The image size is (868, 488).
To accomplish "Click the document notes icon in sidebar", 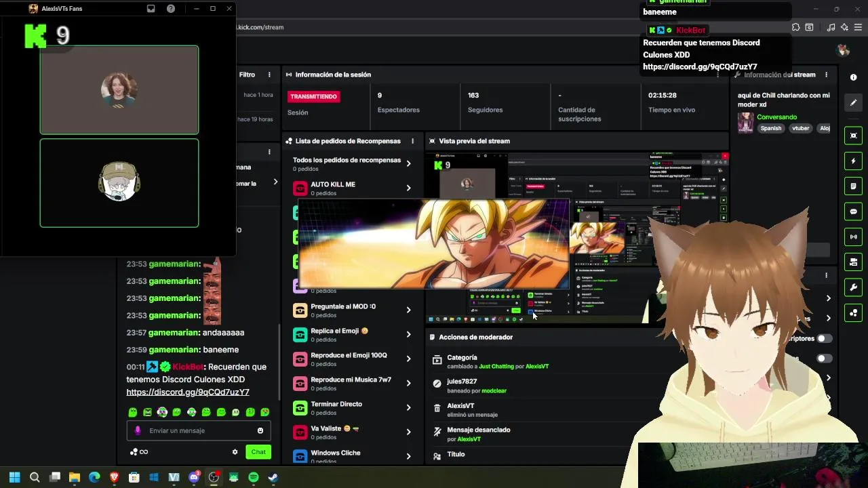I will click(854, 186).
